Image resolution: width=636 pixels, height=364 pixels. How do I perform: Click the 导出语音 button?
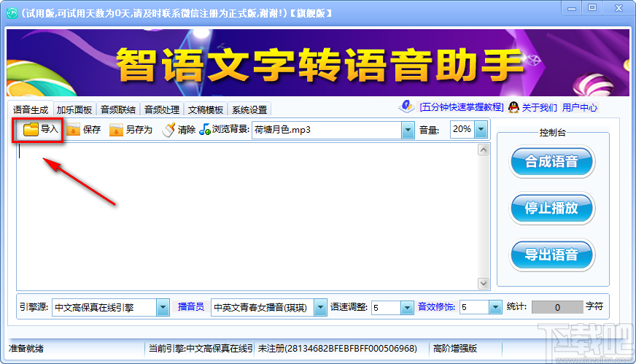tap(551, 255)
